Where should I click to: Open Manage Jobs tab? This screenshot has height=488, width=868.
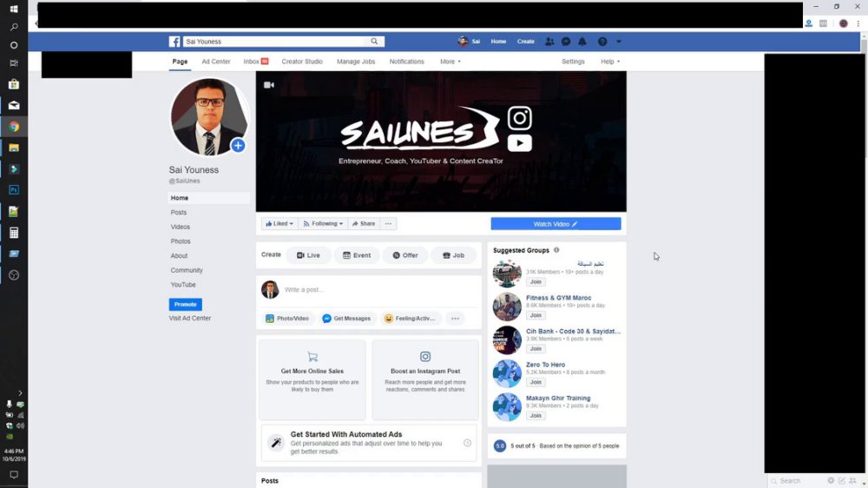pos(356,62)
